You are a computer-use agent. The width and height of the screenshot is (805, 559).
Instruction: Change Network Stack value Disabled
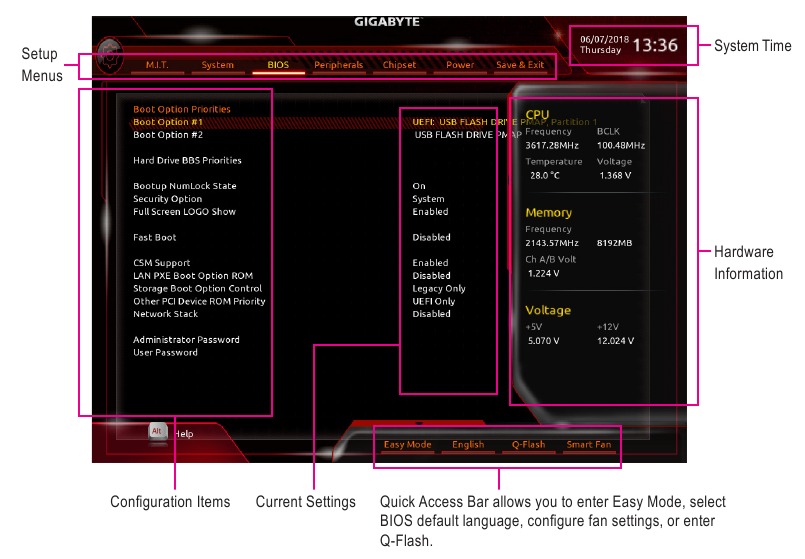pos(431,314)
